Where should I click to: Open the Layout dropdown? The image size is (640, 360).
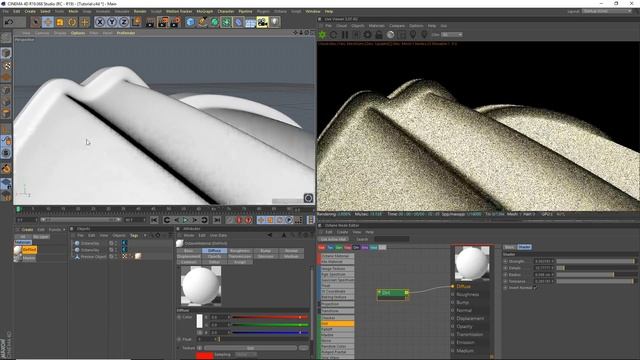(607, 11)
